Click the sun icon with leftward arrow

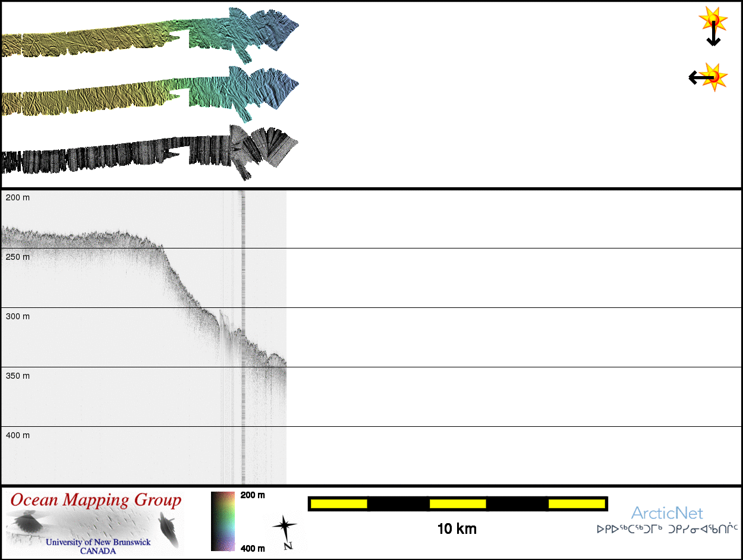708,77
